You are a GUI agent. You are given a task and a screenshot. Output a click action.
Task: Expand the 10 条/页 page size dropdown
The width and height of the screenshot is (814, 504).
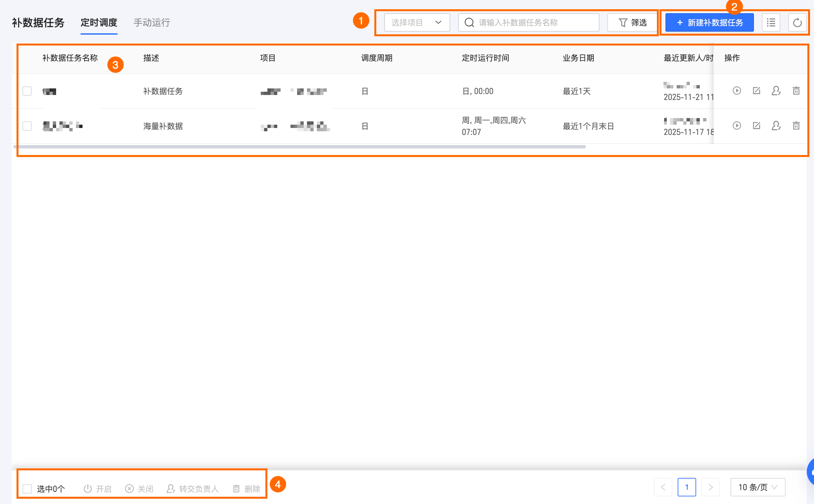[757, 487]
